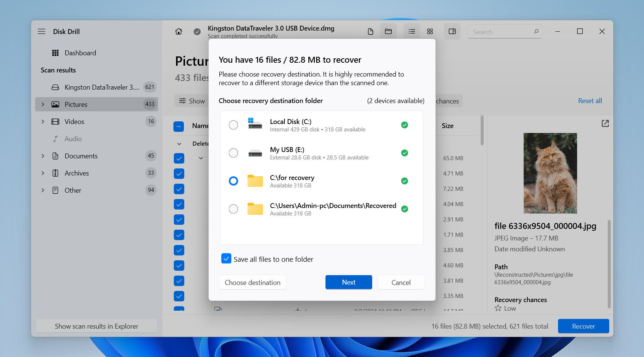Click the Home icon in the toolbar

tap(179, 32)
